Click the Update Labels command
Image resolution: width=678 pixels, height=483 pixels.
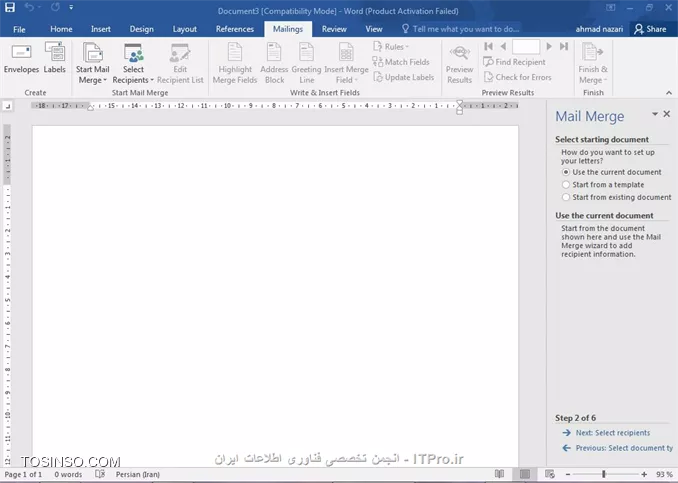coord(403,77)
